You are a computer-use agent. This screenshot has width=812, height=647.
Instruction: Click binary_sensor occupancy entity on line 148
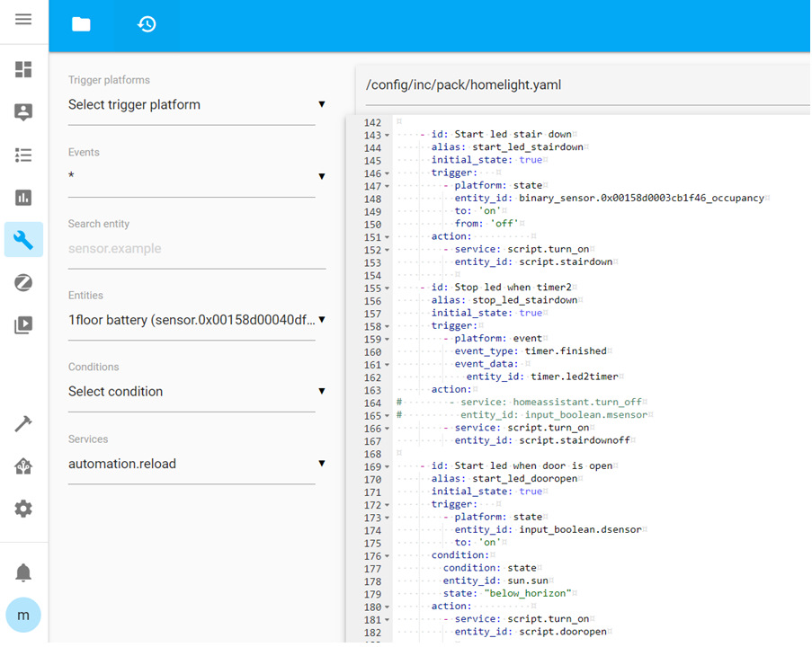coord(642,198)
